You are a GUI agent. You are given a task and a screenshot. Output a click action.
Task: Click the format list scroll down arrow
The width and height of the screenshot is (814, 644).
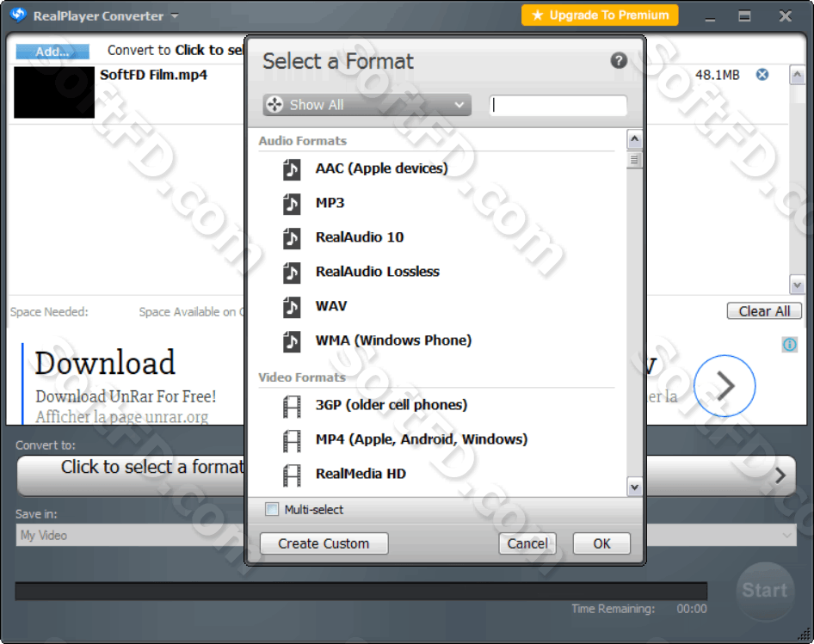634,488
